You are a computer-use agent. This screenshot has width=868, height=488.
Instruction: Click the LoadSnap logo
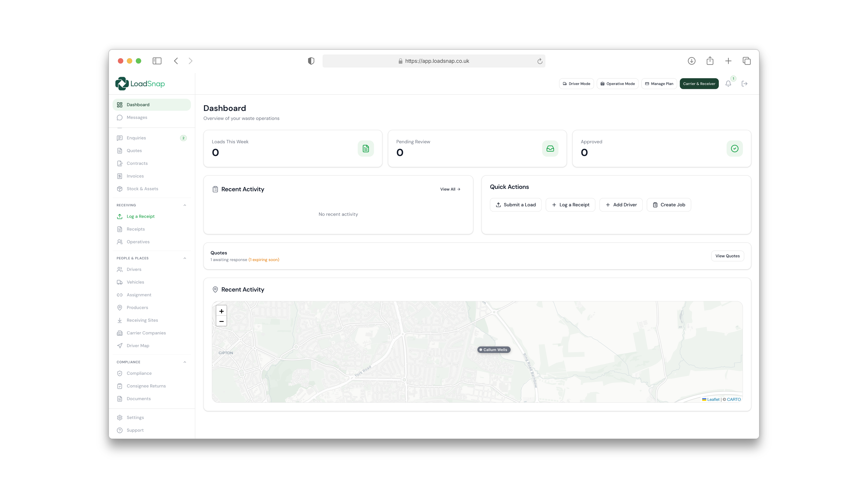pyautogui.click(x=140, y=84)
